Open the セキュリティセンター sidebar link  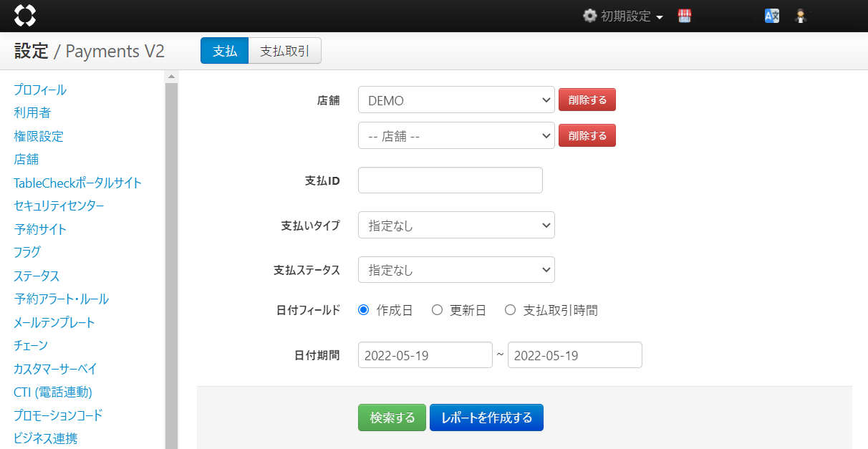pyautogui.click(x=59, y=206)
